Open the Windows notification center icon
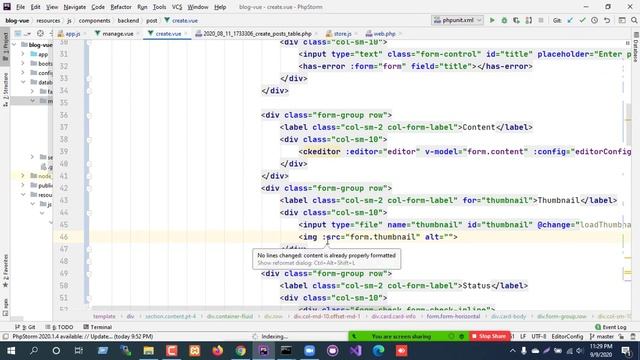This screenshot has width=640, height=360. point(626,351)
